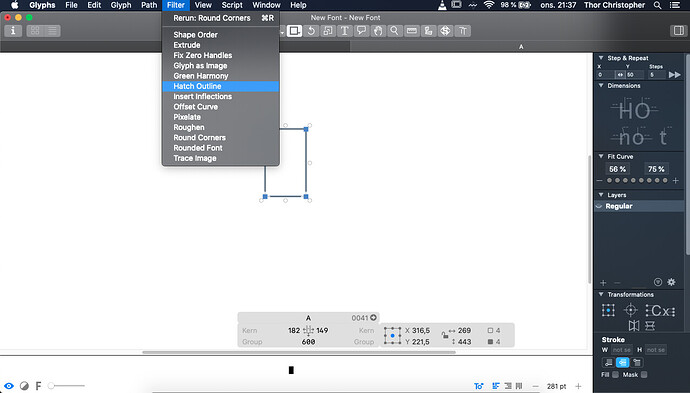
Task: Open glyph info arrow next to 0041
Action: [373, 317]
